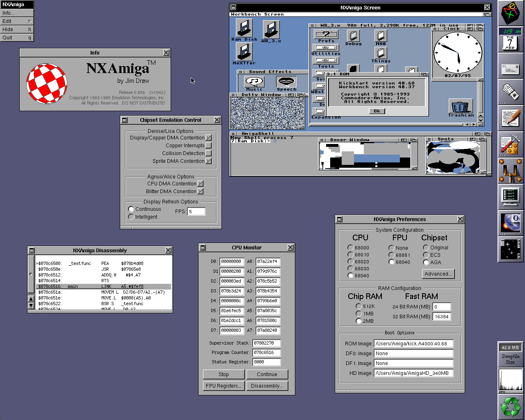Open the Advanced... chipset settings
This screenshot has width=525, height=420.
point(438,274)
